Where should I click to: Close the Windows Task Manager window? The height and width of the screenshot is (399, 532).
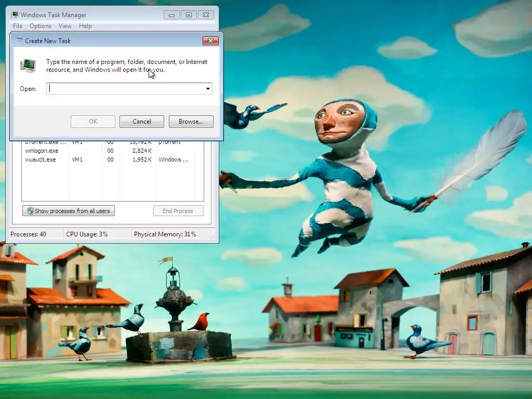(x=206, y=15)
